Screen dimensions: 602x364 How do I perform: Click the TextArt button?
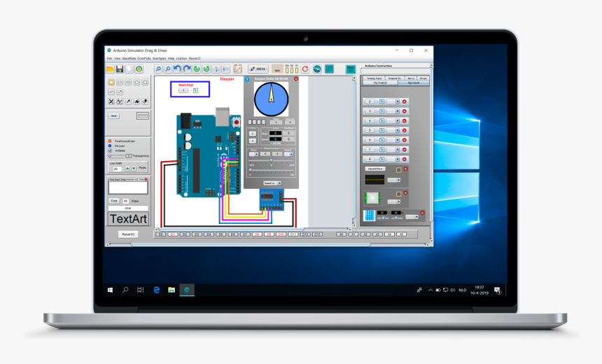128,219
